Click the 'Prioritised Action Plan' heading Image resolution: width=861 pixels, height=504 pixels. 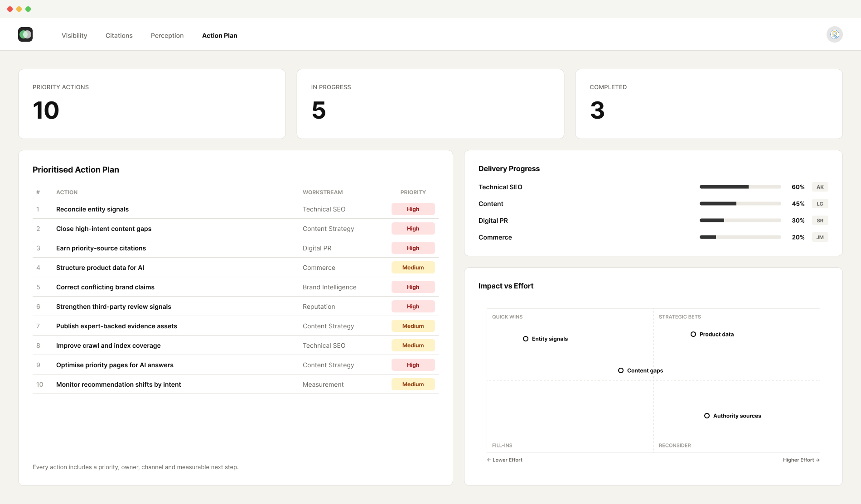(76, 170)
